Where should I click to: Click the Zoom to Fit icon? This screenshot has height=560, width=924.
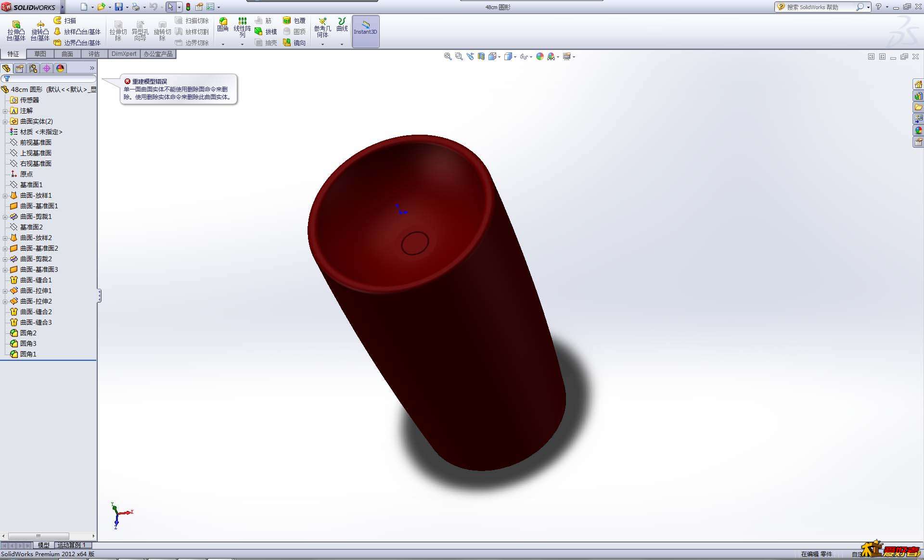[448, 57]
